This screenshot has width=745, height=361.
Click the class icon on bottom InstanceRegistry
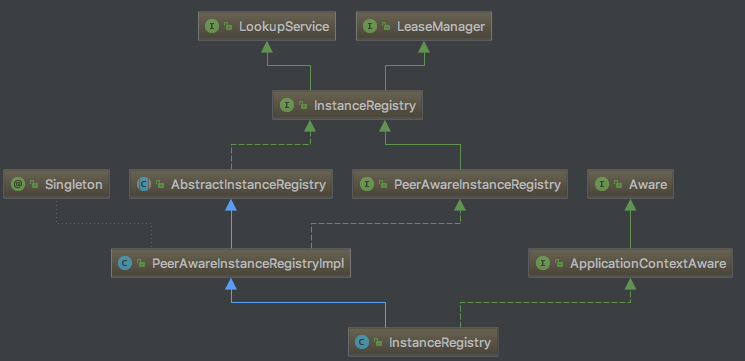coord(362,342)
